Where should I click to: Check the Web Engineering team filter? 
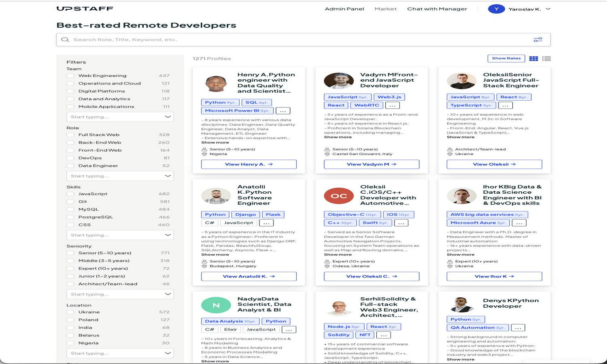point(70,76)
